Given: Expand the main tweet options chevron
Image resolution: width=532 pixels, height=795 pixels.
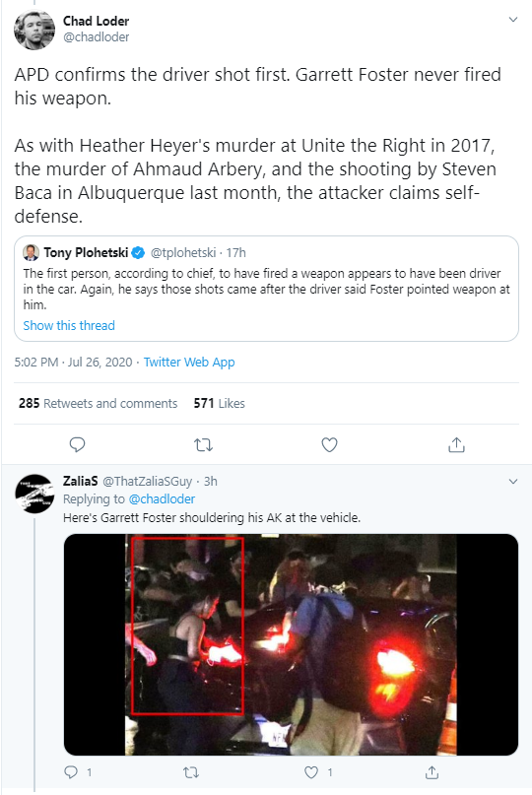Looking at the screenshot, I should (x=513, y=20).
